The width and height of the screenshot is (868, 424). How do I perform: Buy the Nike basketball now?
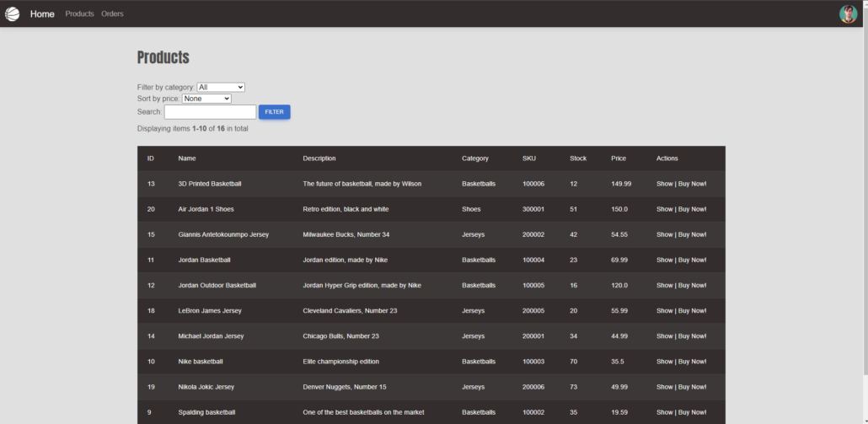(x=692, y=362)
